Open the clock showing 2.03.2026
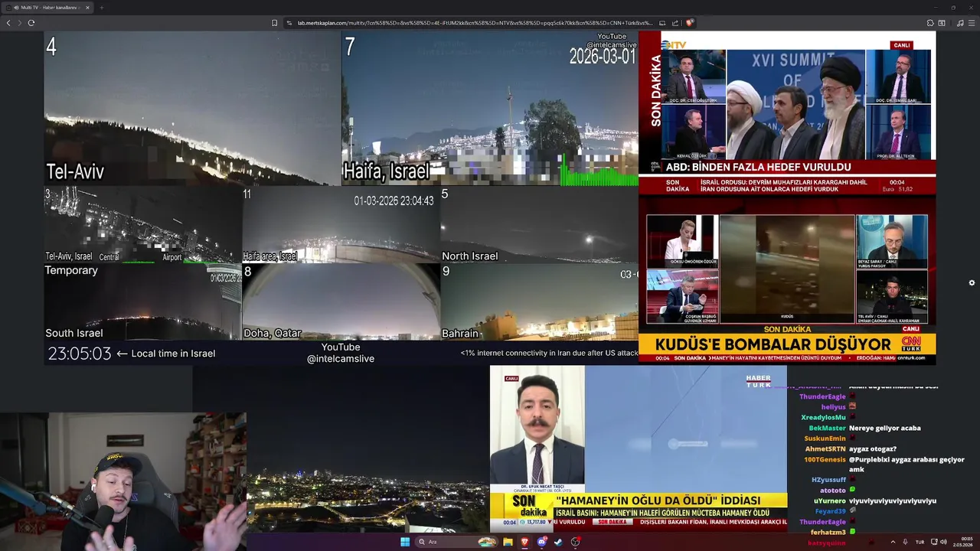The image size is (980, 551). [x=963, y=542]
